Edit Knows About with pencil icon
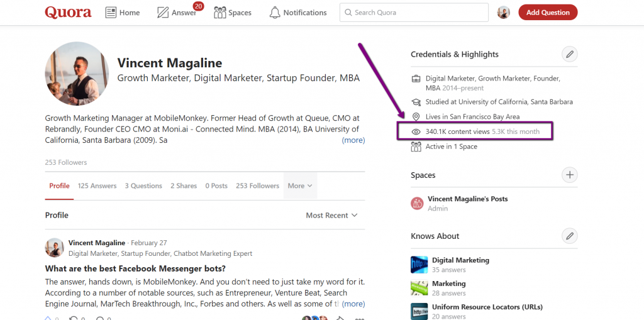Screen dimensions: 644x320 (x=570, y=236)
